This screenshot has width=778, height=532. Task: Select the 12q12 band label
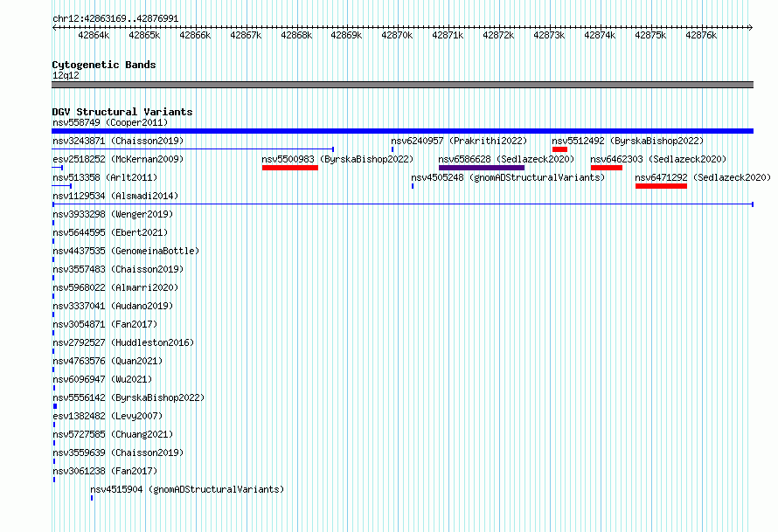coord(66,75)
